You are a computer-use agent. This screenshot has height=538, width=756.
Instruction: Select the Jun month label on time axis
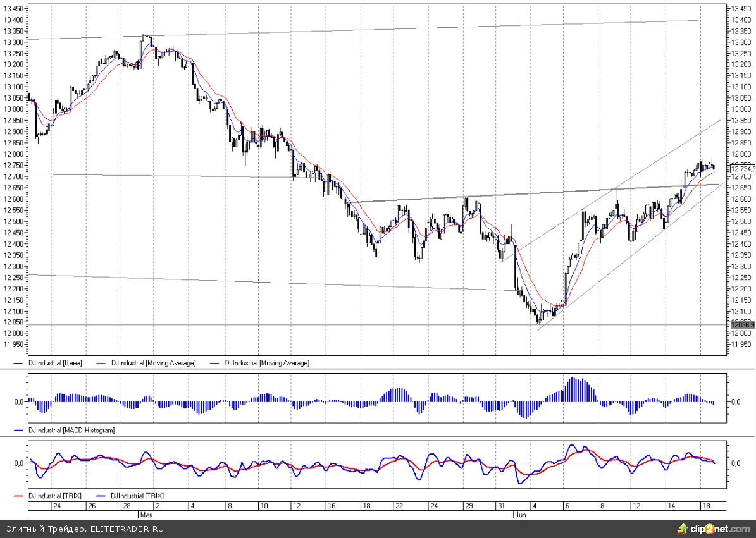(519, 514)
